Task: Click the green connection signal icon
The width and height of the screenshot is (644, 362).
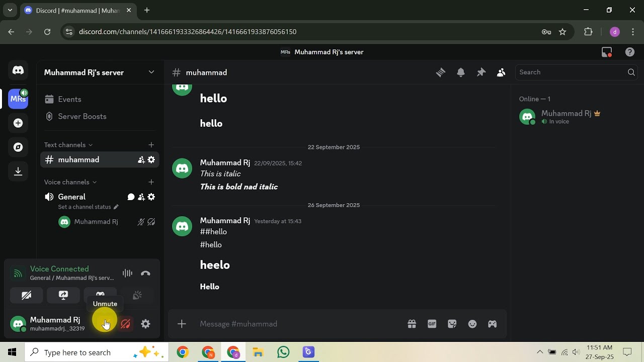Action: point(18,274)
